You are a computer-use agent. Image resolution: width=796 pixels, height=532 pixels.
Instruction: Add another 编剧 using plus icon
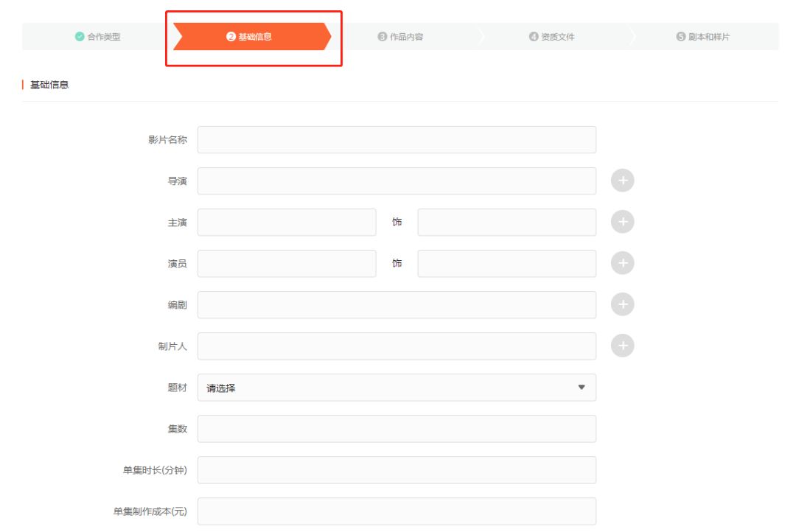(622, 304)
